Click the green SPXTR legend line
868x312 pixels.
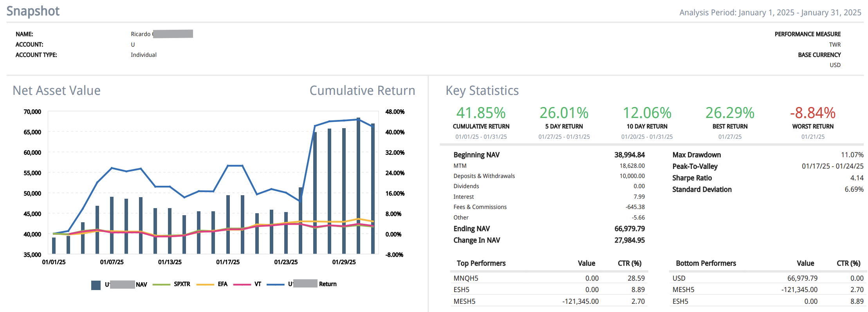click(161, 285)
